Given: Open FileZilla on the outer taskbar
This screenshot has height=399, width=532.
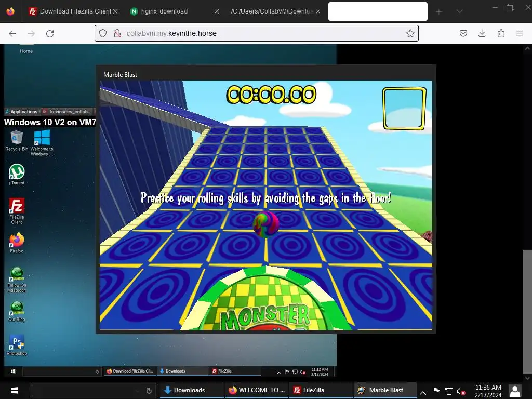Looking at the screenshot, I should [321, 390].
